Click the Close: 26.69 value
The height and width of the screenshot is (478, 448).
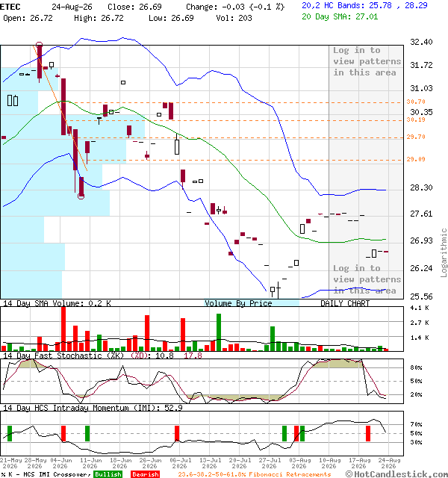[x=134, y=7]
